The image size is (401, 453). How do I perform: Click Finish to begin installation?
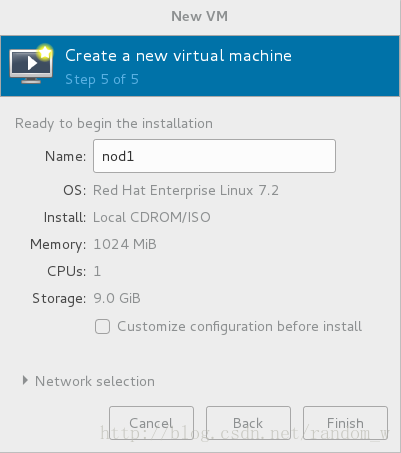click(345, 423)
